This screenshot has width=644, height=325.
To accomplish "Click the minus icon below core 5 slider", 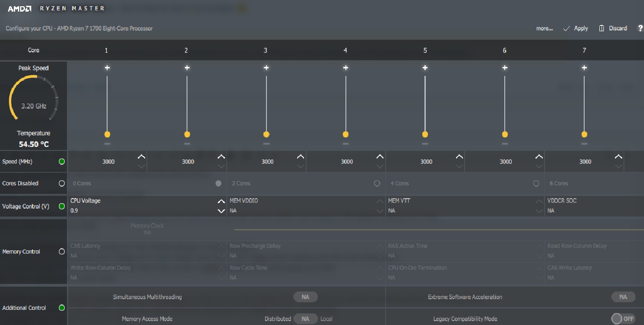I will point(425,144).
